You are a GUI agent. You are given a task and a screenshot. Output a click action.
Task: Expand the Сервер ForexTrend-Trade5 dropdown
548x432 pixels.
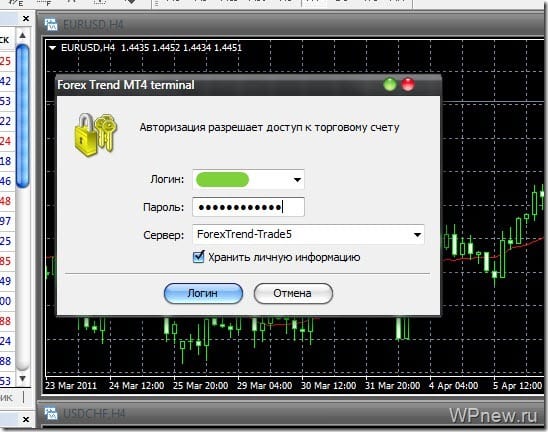coord(417,235)
